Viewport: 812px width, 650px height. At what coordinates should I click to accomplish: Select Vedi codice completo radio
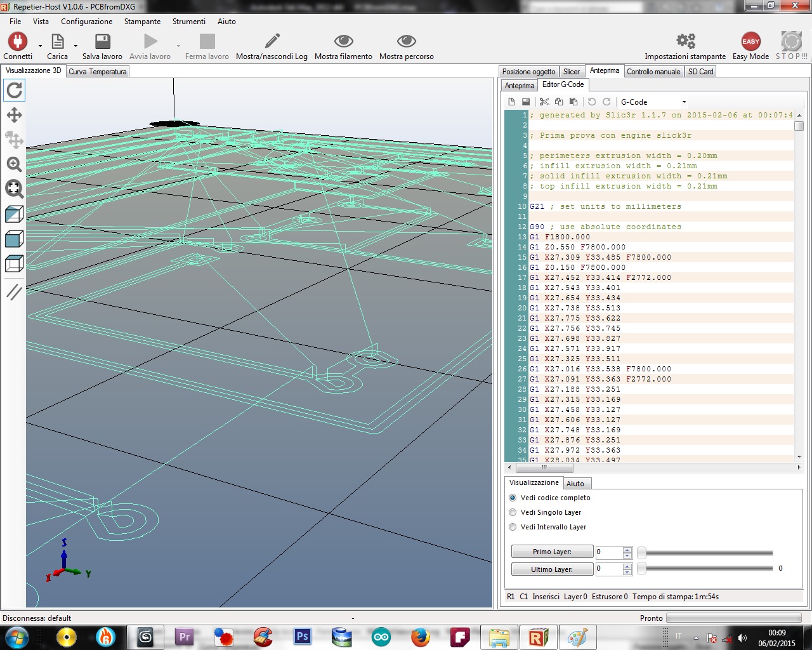click(513, 498)
